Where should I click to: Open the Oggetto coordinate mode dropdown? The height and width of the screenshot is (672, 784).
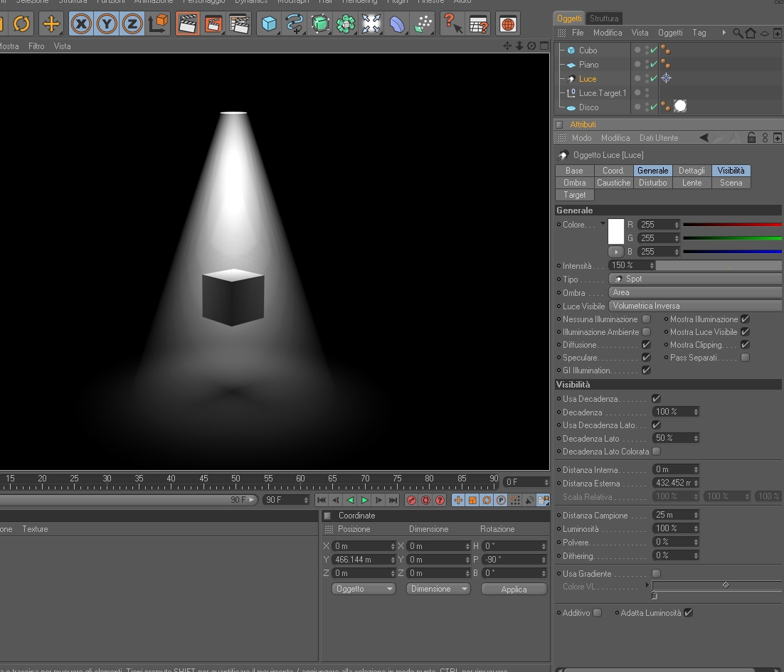[364, 589]
